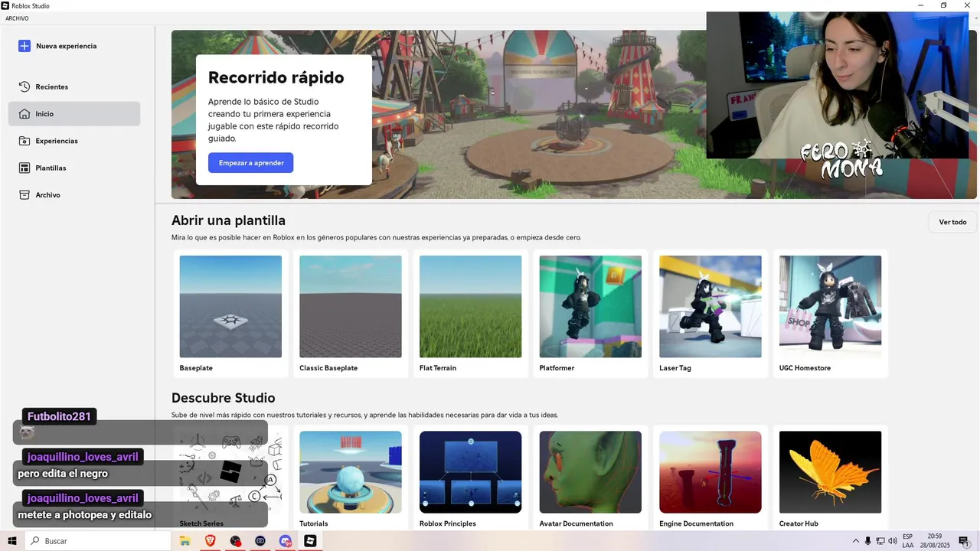Open the Tutorials card

351,479
